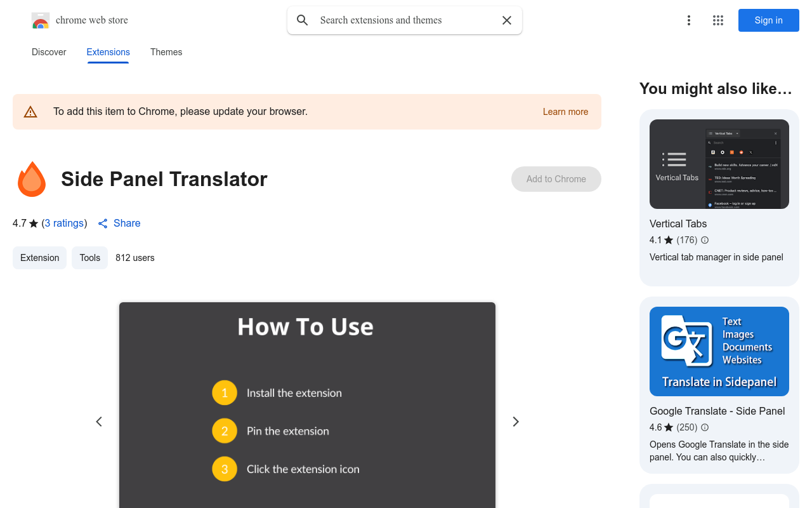
Task: Click the update your browser warning text
Action: 181,112
